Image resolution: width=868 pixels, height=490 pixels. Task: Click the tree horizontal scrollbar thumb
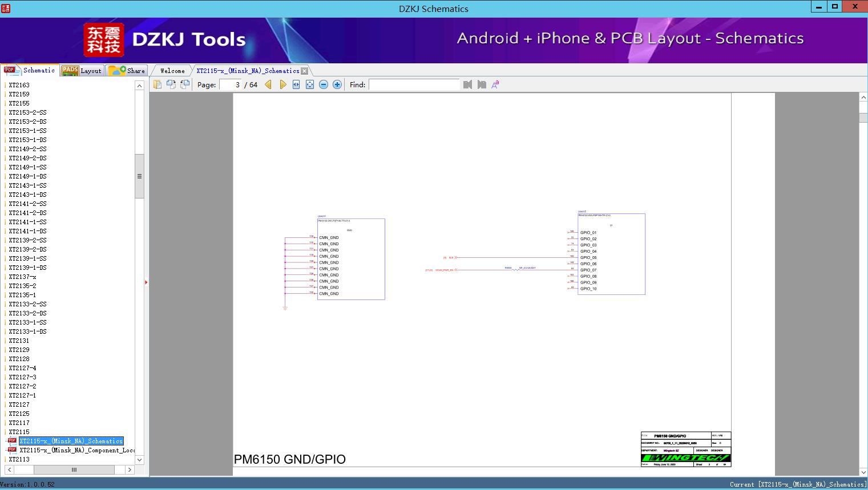coord(74,469)
